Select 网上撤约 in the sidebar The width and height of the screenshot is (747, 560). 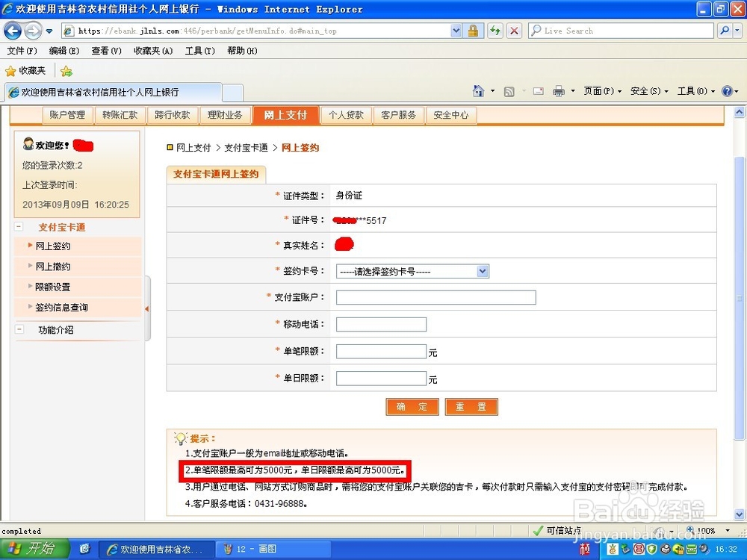(53, 267)
